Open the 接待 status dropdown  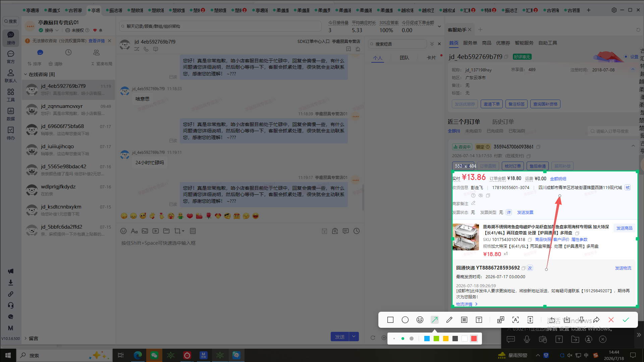point(57,30)
